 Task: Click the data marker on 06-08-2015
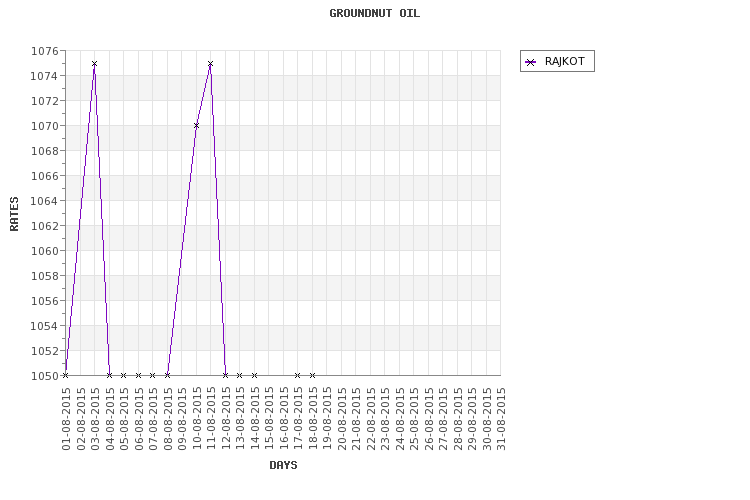[138, 375]
